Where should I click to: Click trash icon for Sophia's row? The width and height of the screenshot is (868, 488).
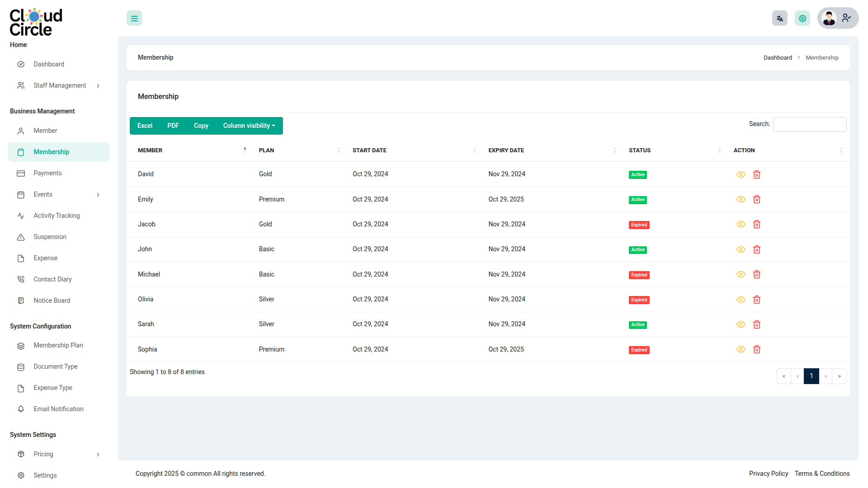coord(756,349)
